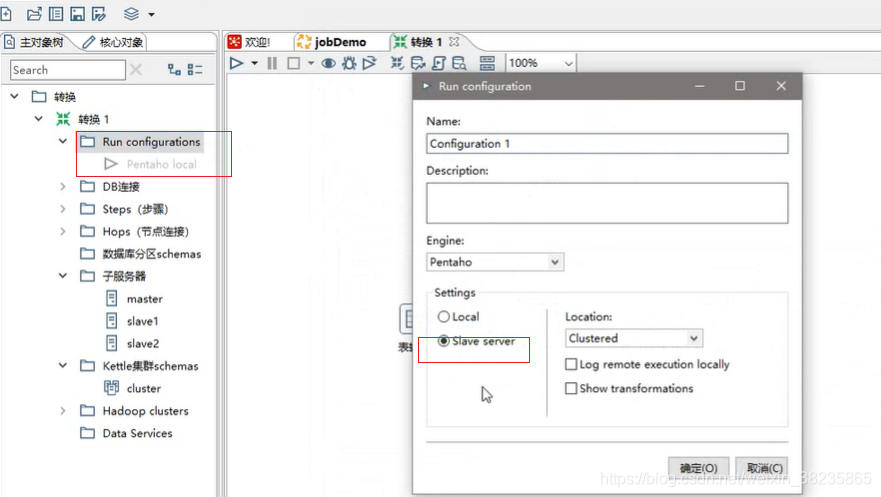Open run options dropdown arrow

[x=255, y=63]
